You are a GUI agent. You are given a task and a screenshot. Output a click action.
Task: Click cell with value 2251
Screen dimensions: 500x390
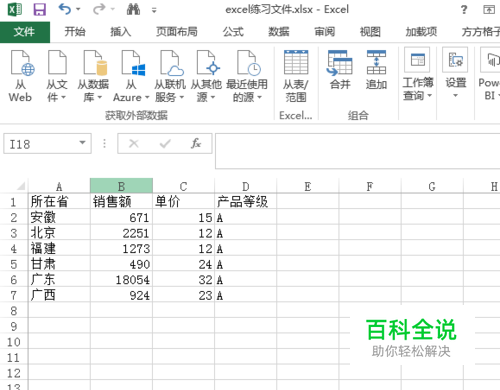click(121, 233)
